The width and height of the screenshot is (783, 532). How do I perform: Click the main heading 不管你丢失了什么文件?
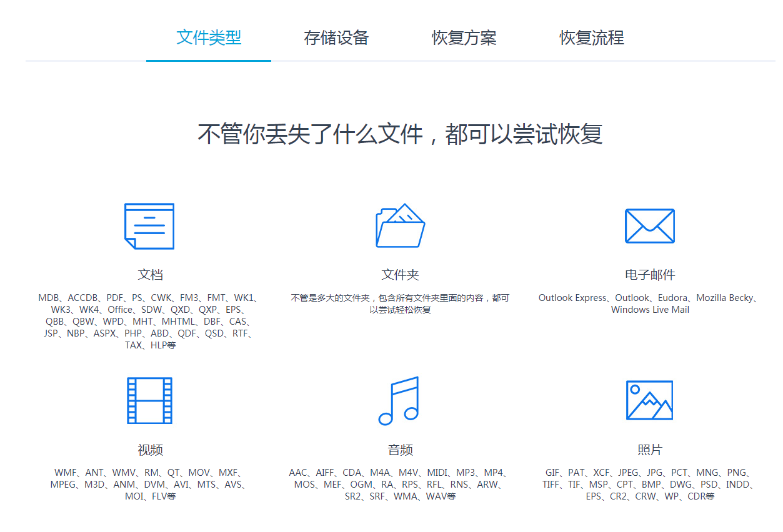(x=400, y=134)
